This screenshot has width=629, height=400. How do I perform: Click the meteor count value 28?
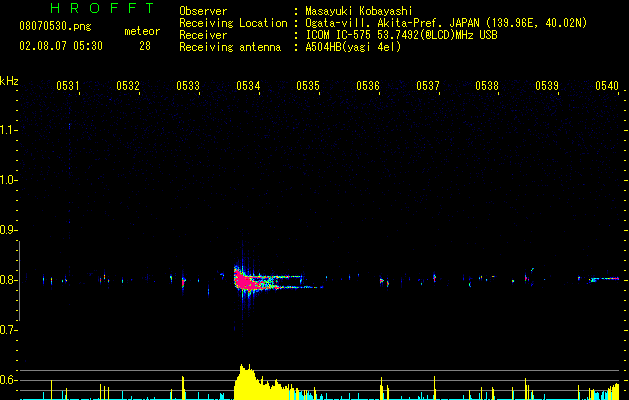coord(145,46)
